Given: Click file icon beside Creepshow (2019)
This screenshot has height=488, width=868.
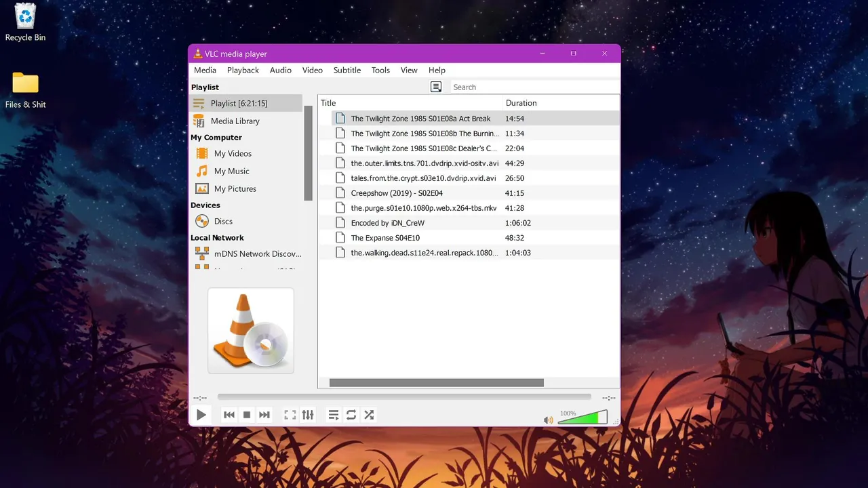Looking at the screenshot, I should coord(340,193).
